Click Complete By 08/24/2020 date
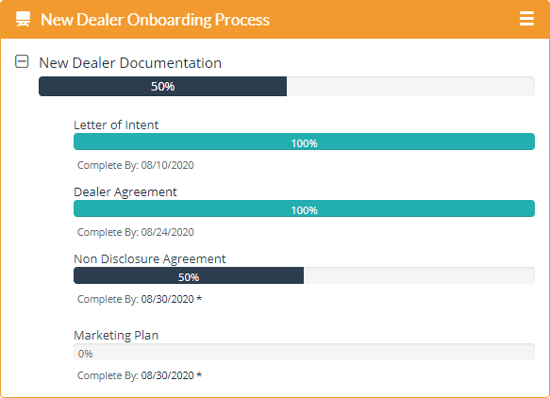Image resolution: width=550 pixels, height=398 pixels. (135, 232)
